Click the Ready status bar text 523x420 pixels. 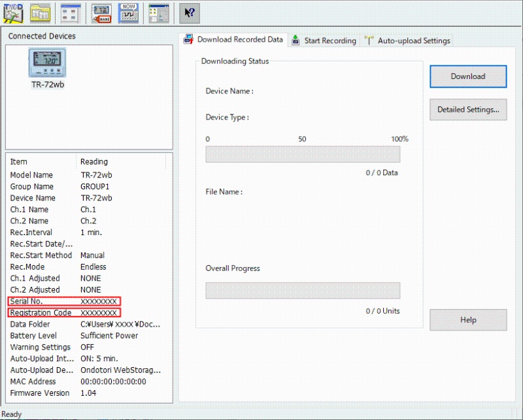tap(12, 414)
